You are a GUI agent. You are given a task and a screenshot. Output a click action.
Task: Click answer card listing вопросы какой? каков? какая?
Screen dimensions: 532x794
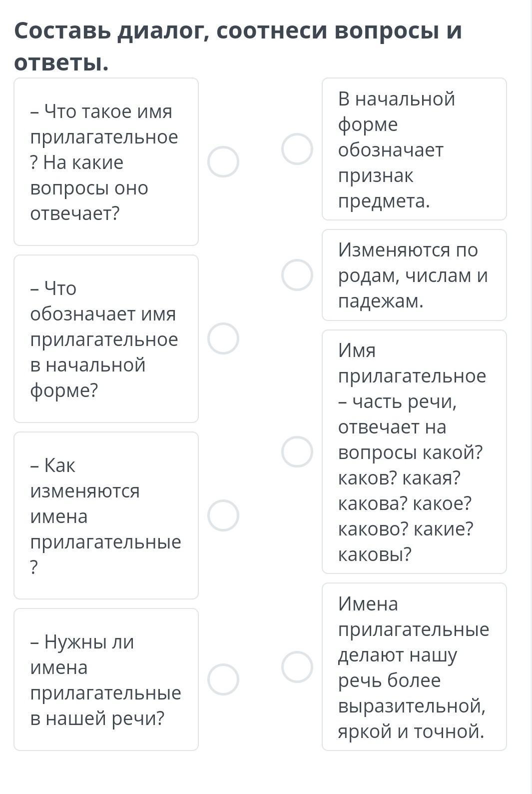click(414, 451)
